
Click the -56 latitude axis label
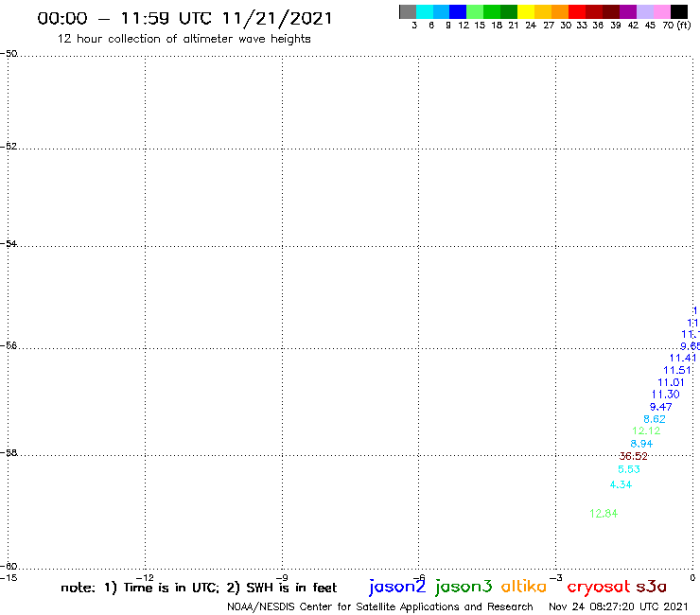point(9,345)
